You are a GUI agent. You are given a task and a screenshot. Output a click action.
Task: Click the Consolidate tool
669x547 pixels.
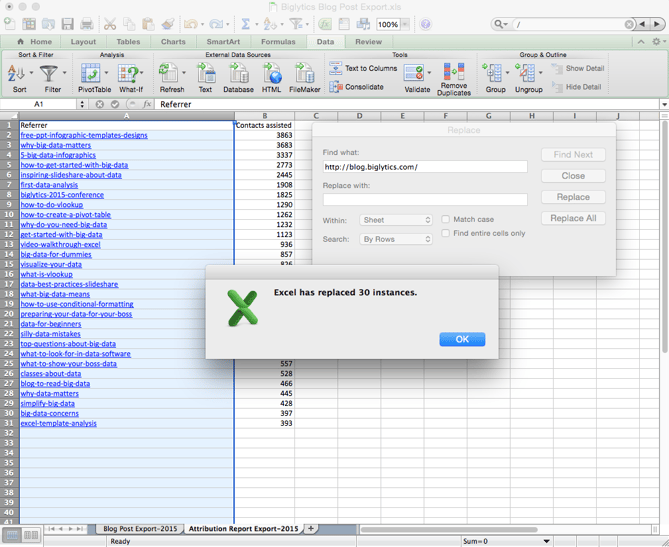(356, 87)
